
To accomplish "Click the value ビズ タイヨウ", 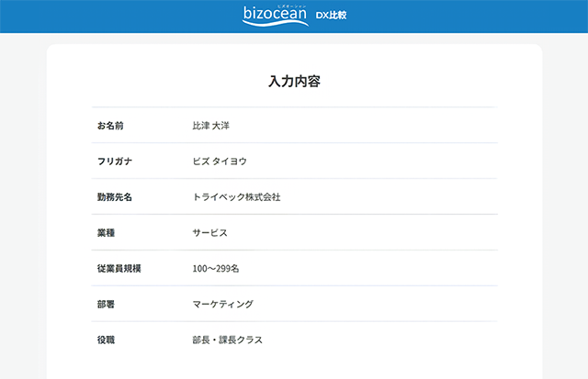I will click(220, 162).
